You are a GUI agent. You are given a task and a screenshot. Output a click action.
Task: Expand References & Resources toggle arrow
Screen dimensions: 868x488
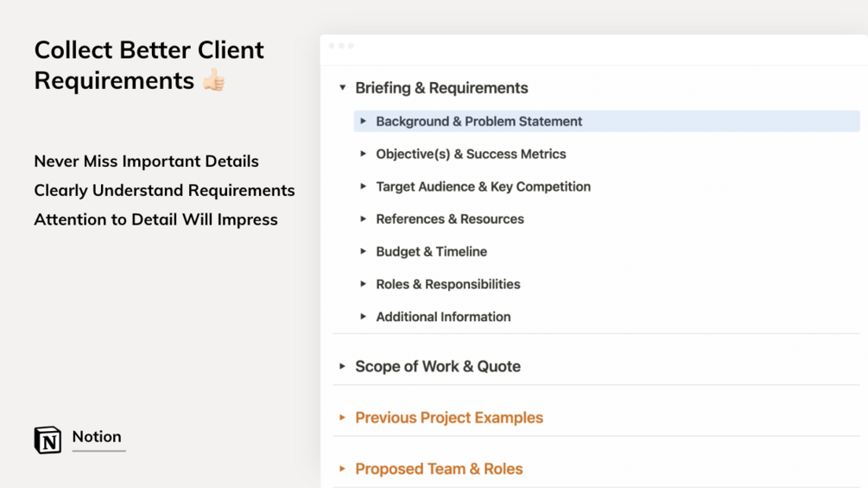364,219
